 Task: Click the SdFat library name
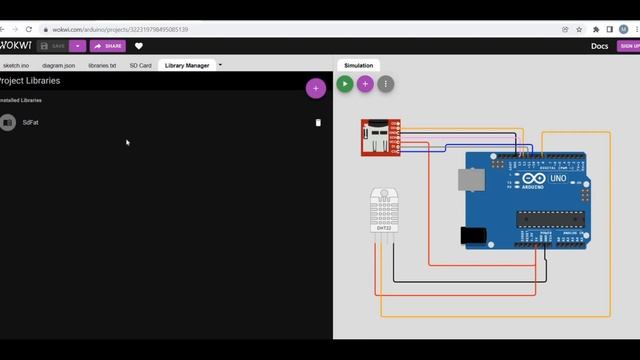pos(31,122)
